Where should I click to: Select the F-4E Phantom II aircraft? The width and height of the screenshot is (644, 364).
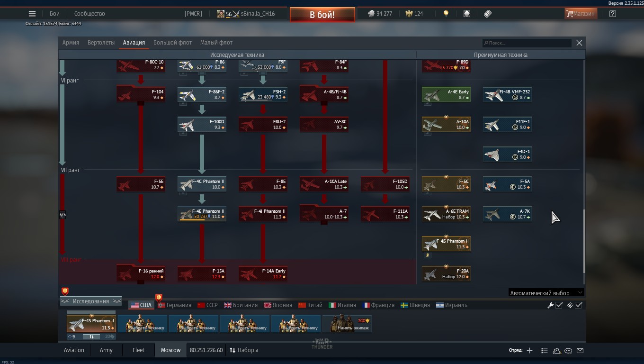pyautogui.click(x=202, y=214)
